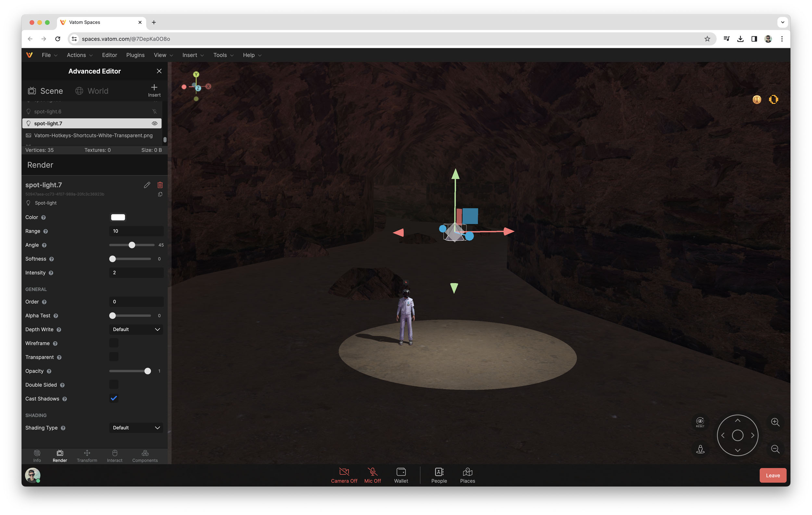
Task: Switch to the Transform tab
Action: click(87, 456)
